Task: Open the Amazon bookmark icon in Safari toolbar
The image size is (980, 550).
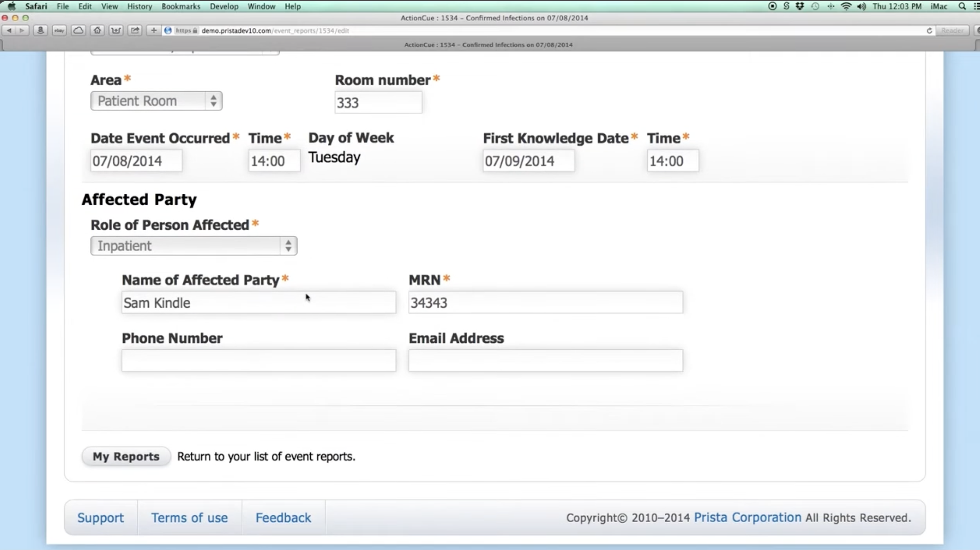Action: pos(40,30)
